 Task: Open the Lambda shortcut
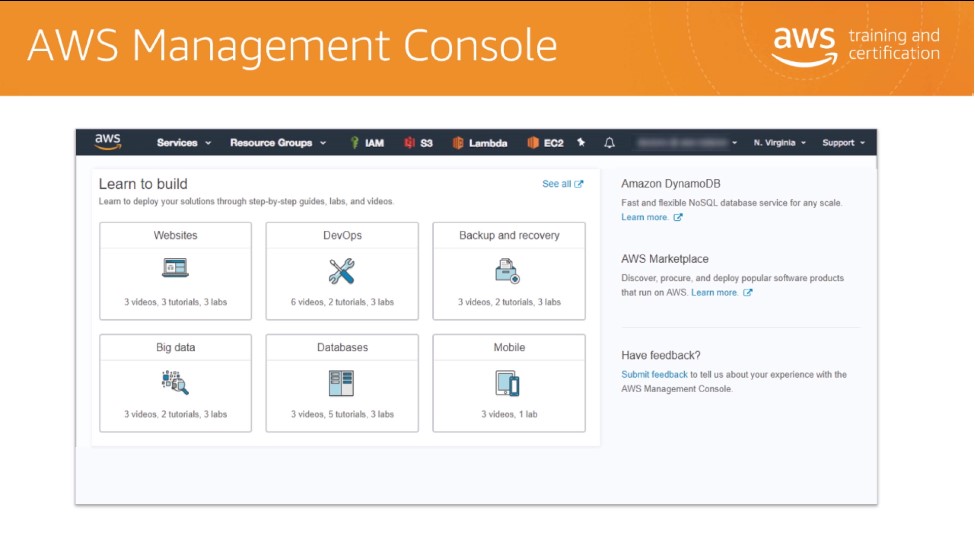[480, 143]
